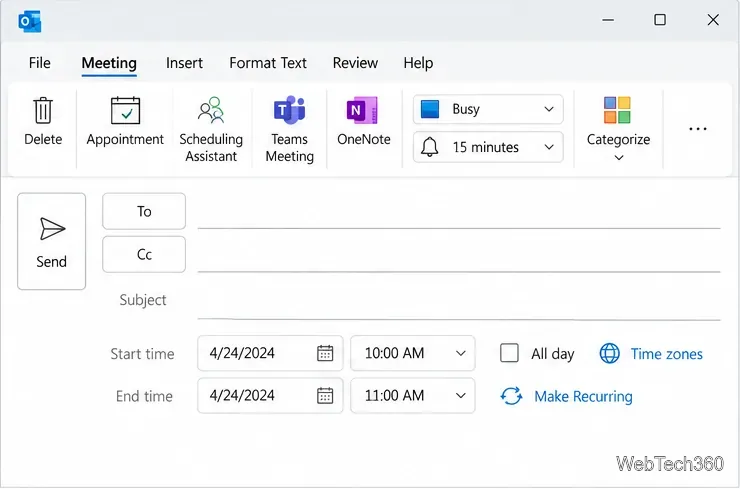Expand the Categorize dropdown chevron
The height and width of the screenshot is (489, 740).
pyautogui.click(x=619, y=158)
